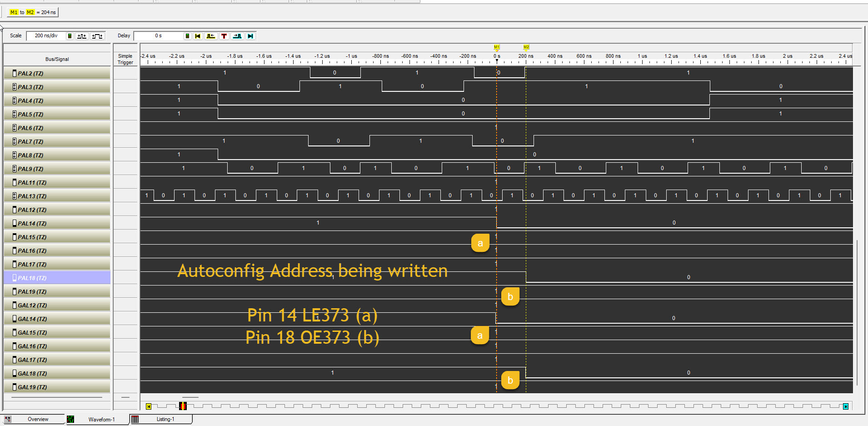Click the zoom in waveform scale icon
This screenshot has height=426, width=868.
pyautogui.click(x=82, y=36)
